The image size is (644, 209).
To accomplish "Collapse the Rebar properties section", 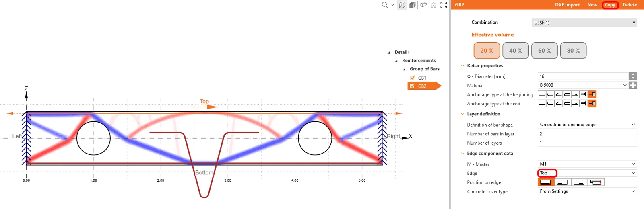I will (462, 66).
